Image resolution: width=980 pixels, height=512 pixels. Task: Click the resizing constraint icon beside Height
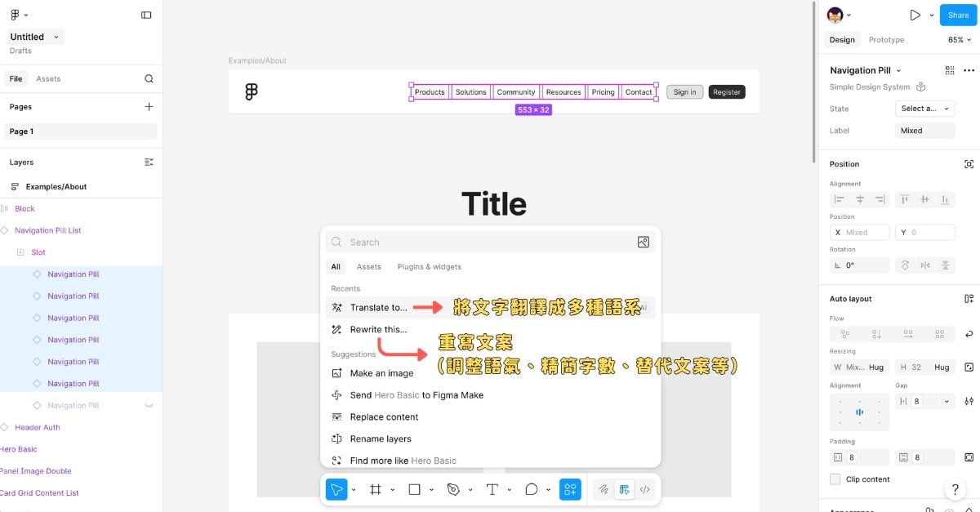point(969,367)
